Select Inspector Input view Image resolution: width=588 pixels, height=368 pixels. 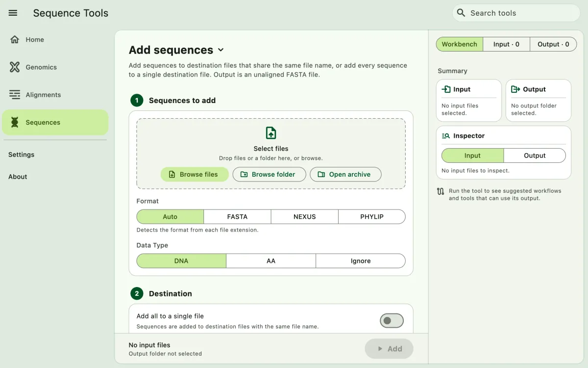[472, 156]
